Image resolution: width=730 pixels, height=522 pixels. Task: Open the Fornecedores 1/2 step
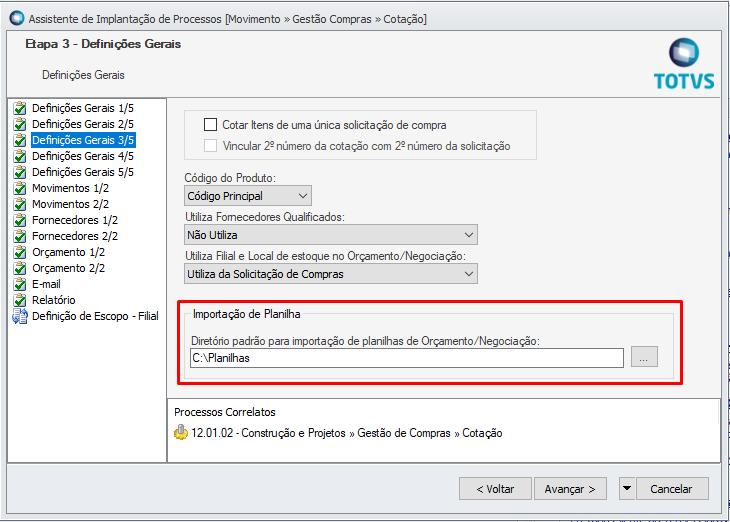tap(74, 220)
